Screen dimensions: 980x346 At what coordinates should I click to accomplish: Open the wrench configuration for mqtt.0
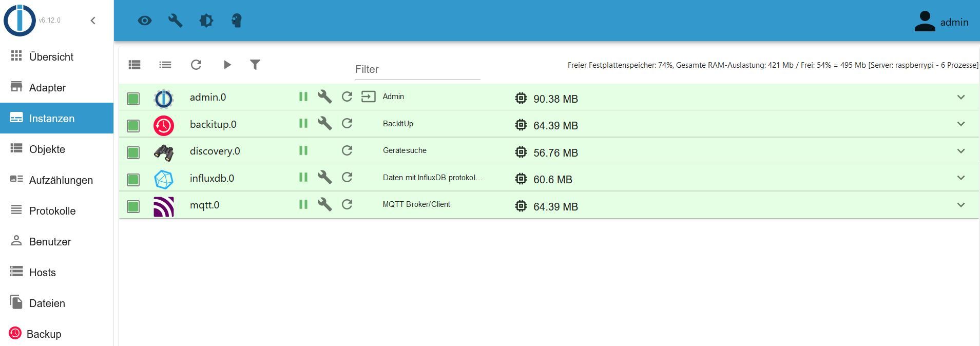324,204
